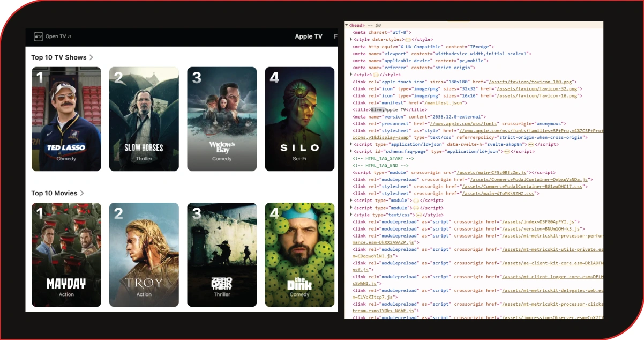Open the Ted Lasso show poster
Screen dimensions: 644x340
[x=66, y=119]
